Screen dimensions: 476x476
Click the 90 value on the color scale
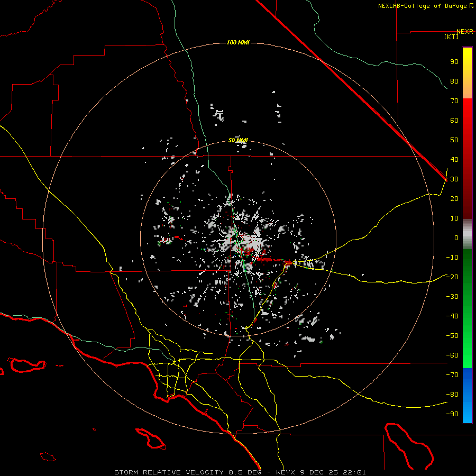click(x=454, y=62)
